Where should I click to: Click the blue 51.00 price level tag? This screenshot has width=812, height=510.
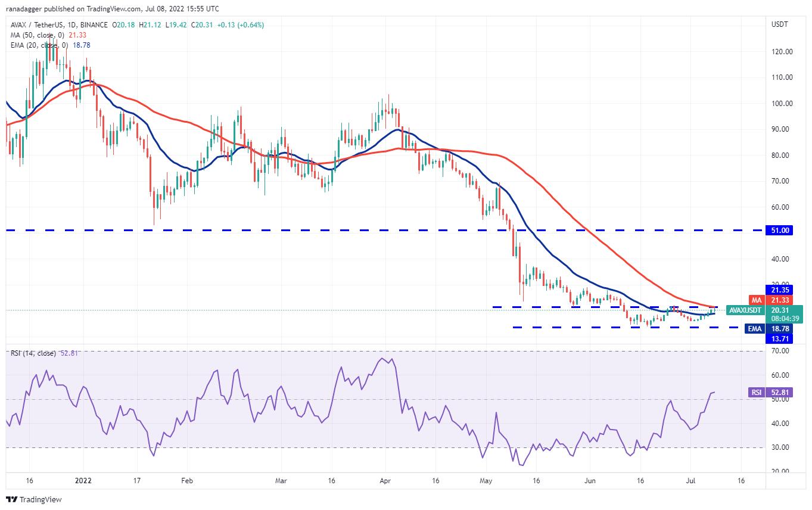[779, 231]
